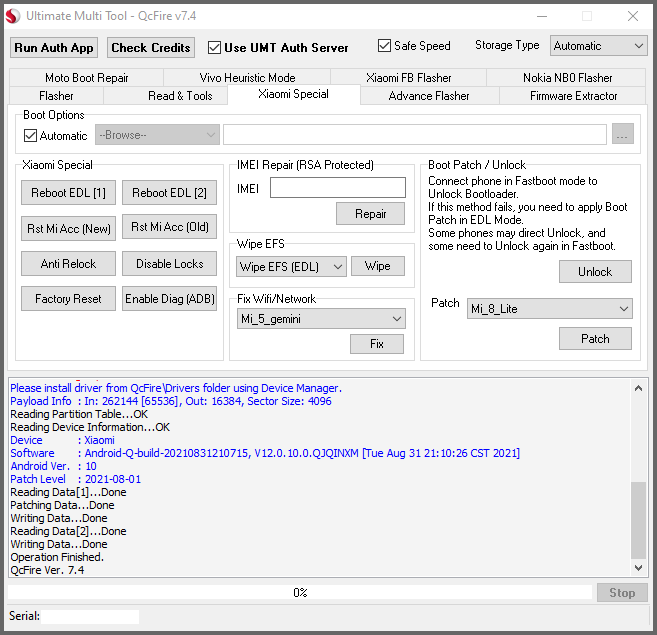Switch to Firmware Extractor tab
Image resolution: width=657 pixels, height=635 pixels.
click(x=573, y=96)
